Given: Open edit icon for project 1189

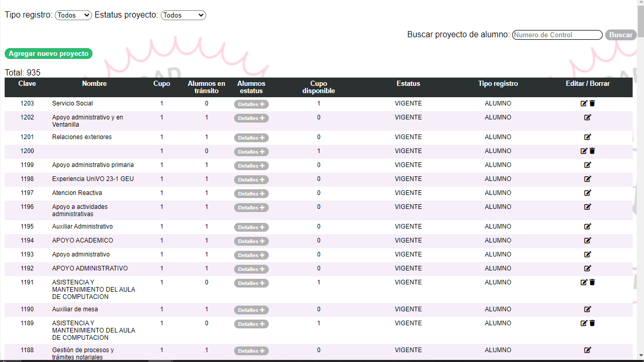Looking at the screenshot, I should (x=584, y=323).
